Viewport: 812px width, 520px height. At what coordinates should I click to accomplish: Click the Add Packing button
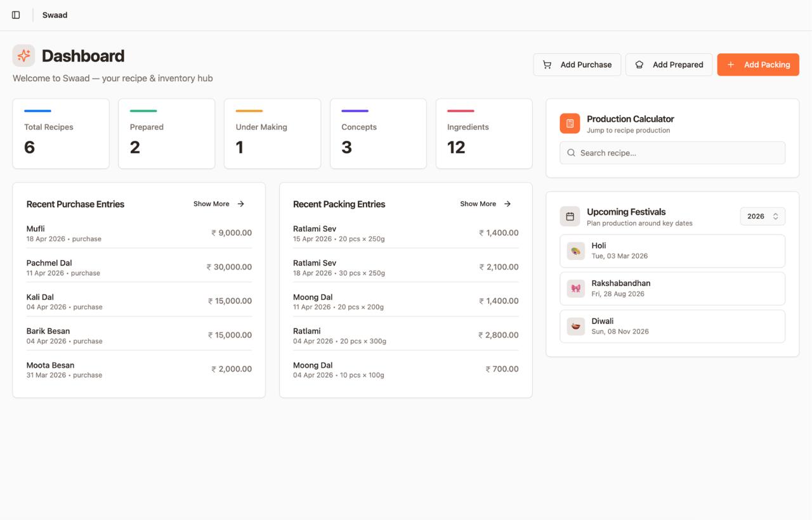(758, 65)
